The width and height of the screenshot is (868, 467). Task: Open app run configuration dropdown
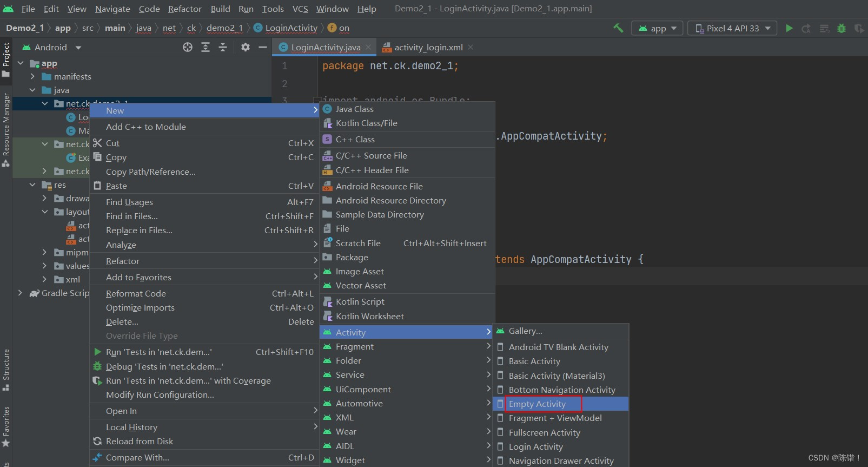pyautogui.click(x=657, y=28)
